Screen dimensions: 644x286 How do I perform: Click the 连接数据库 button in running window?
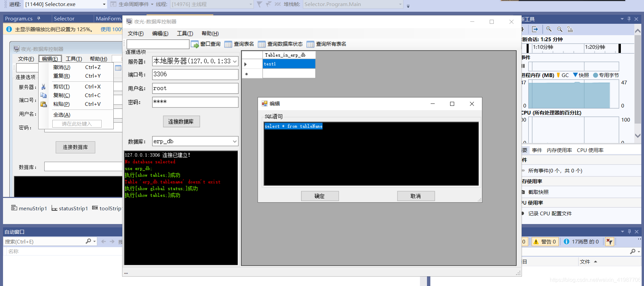pos(181,122)
